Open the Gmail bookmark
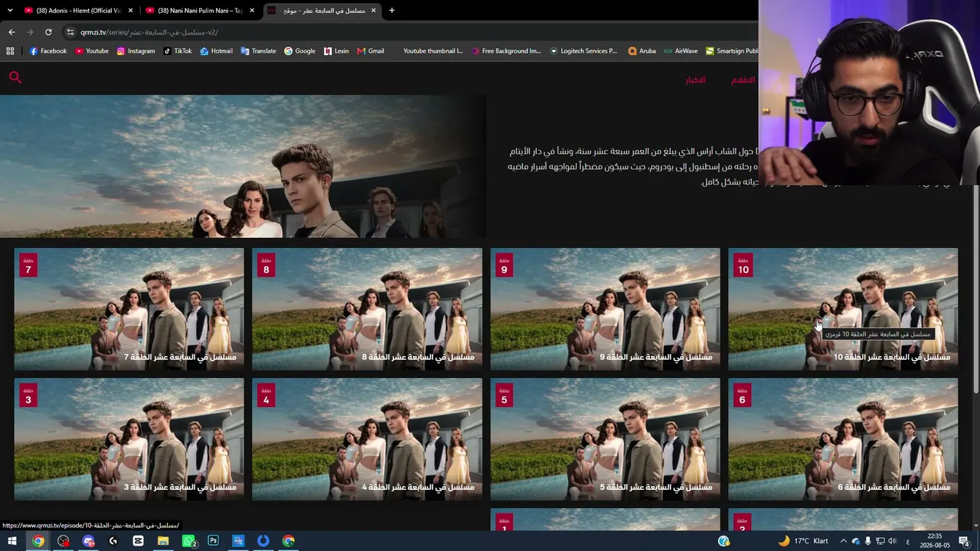The image size is (980, 551). (x=371, y=51)
